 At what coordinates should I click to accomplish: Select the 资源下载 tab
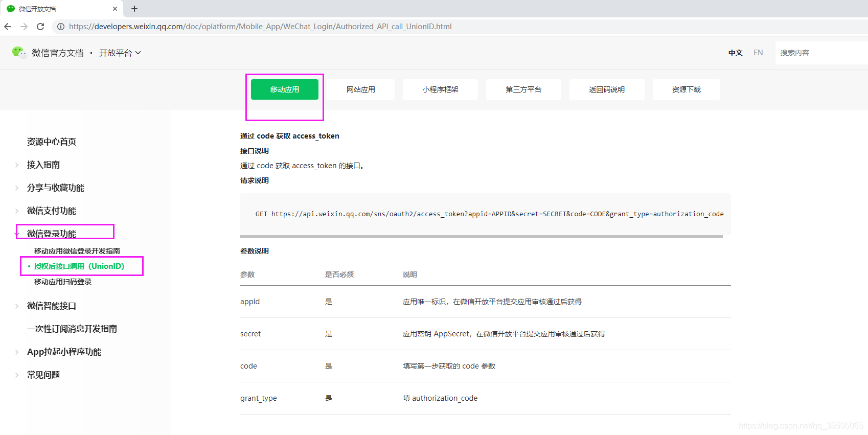687,89
